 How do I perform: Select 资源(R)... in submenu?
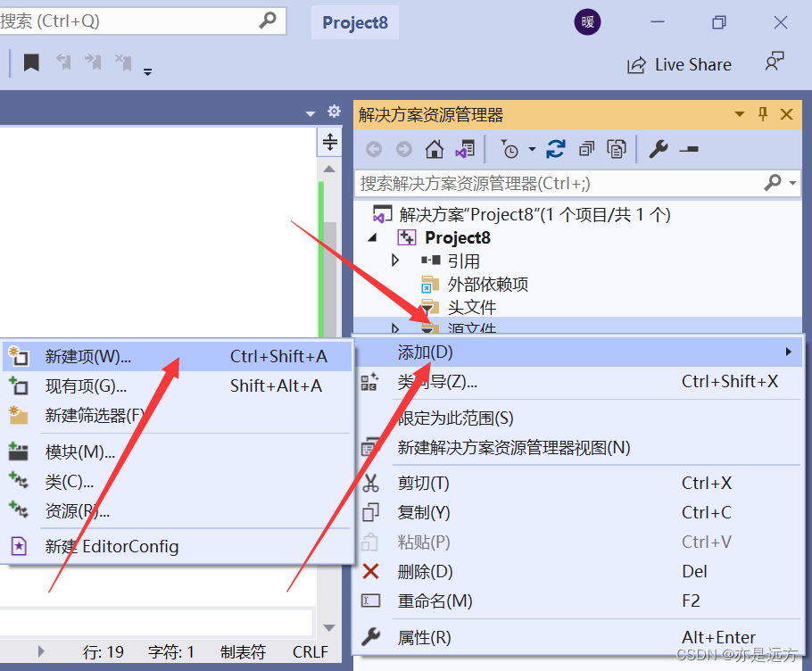point(177,511)
